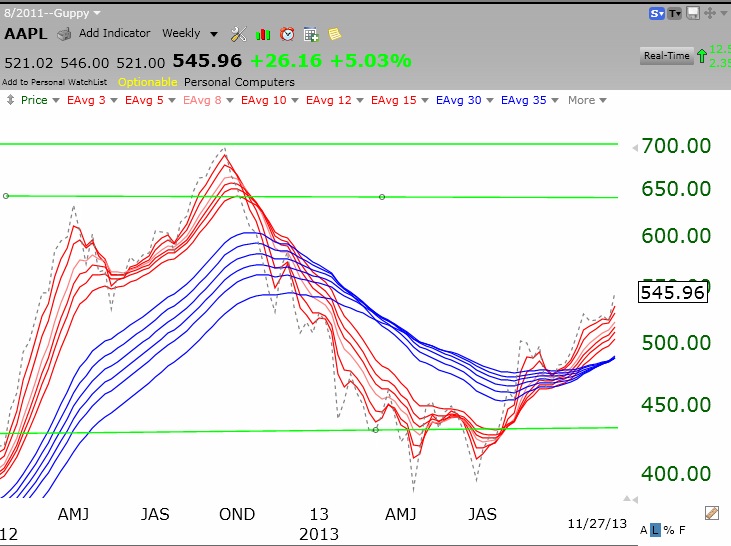Select left handle of the 650 trendline
731x546 pixels.
[6, 196]
